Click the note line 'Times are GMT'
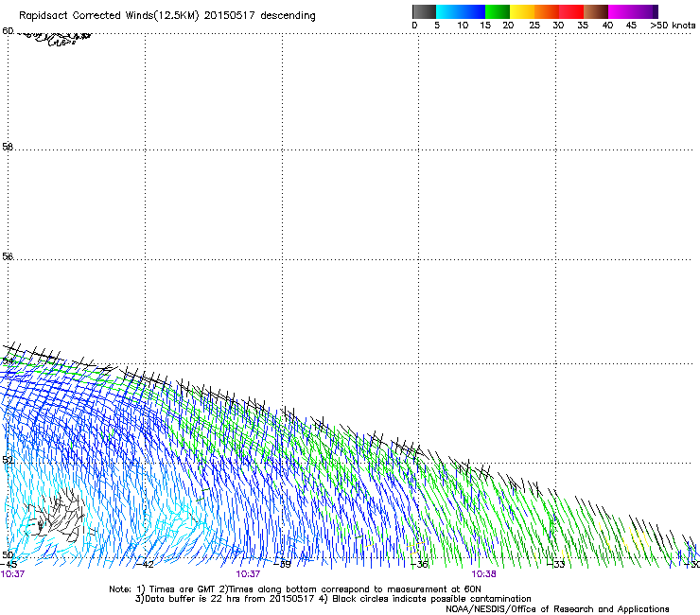 pos(183,589)
